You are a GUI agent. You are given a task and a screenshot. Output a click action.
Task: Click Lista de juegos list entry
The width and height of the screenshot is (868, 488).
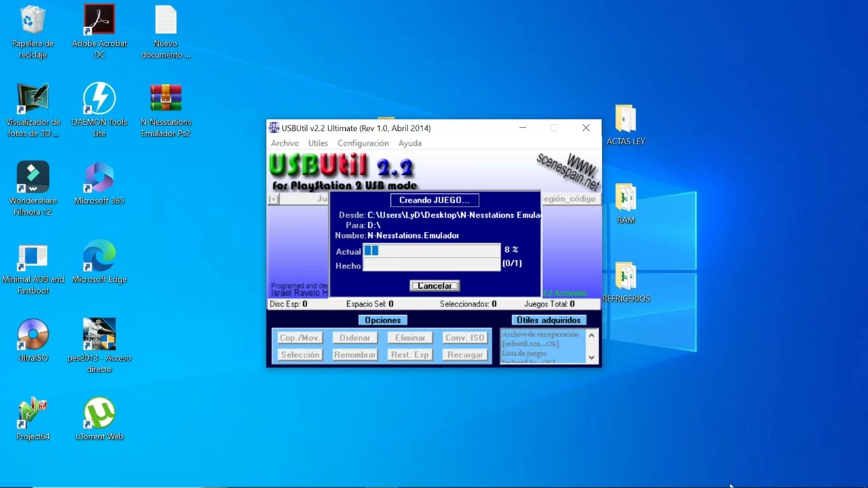coord(524,353)
